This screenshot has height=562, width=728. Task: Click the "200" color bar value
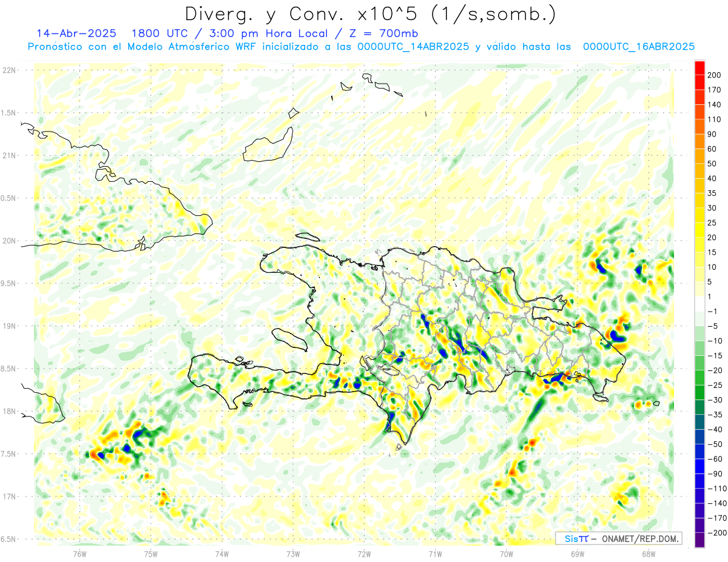(715, 75)
